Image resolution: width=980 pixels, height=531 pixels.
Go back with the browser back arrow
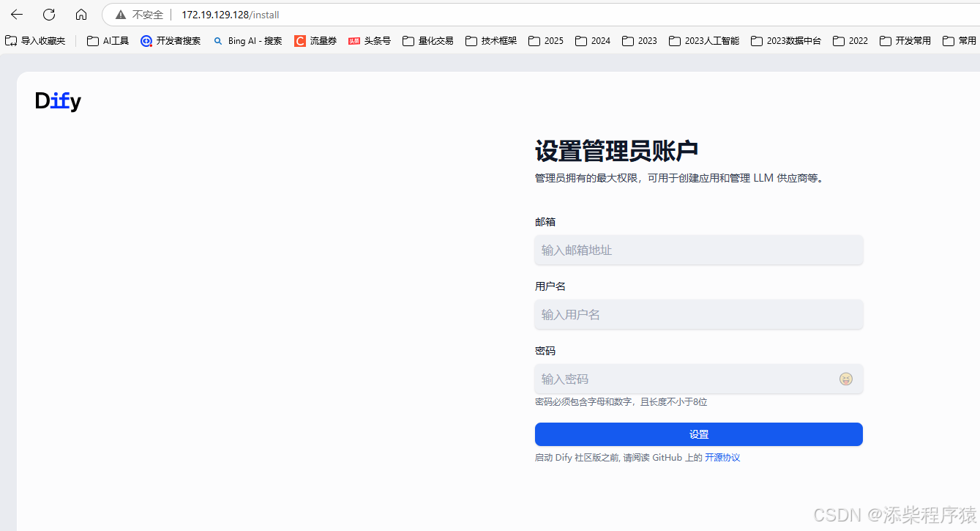17,15
